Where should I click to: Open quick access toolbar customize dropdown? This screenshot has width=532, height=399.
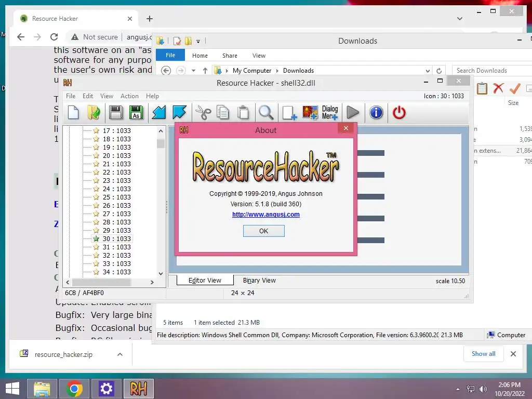point(198,42)
